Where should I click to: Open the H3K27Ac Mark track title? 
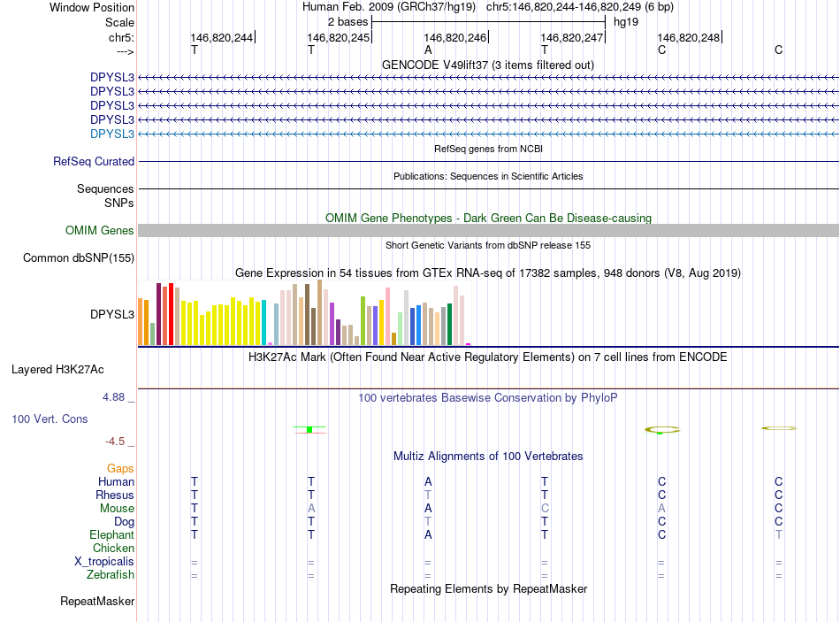click(488, 357)
